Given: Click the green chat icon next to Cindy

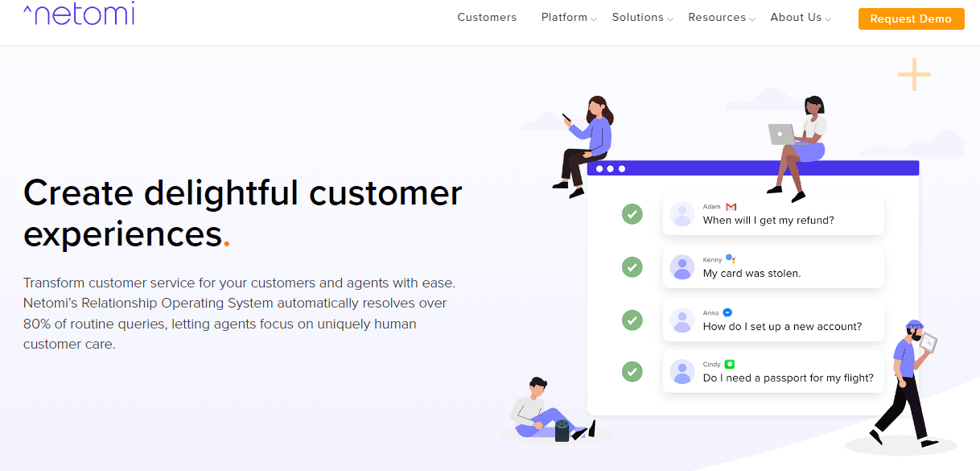Looking at the screenshot, I should click(x=730, y=364).
